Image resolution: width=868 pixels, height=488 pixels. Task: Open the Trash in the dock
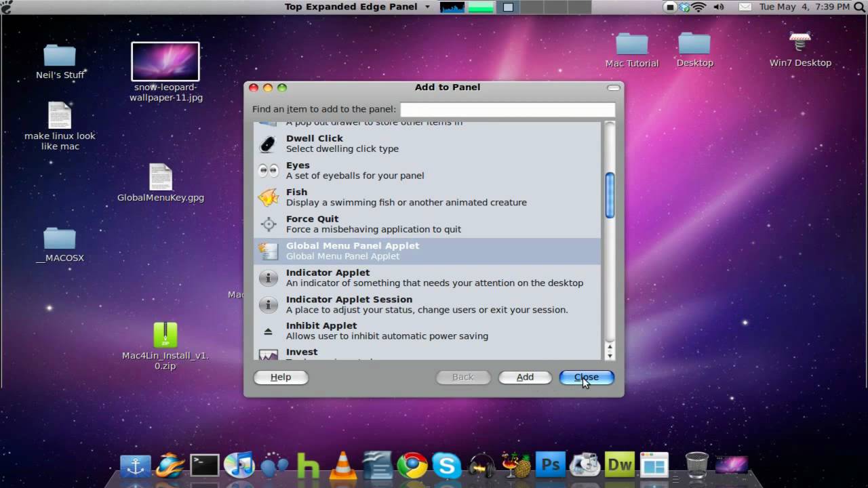point(696,465)
